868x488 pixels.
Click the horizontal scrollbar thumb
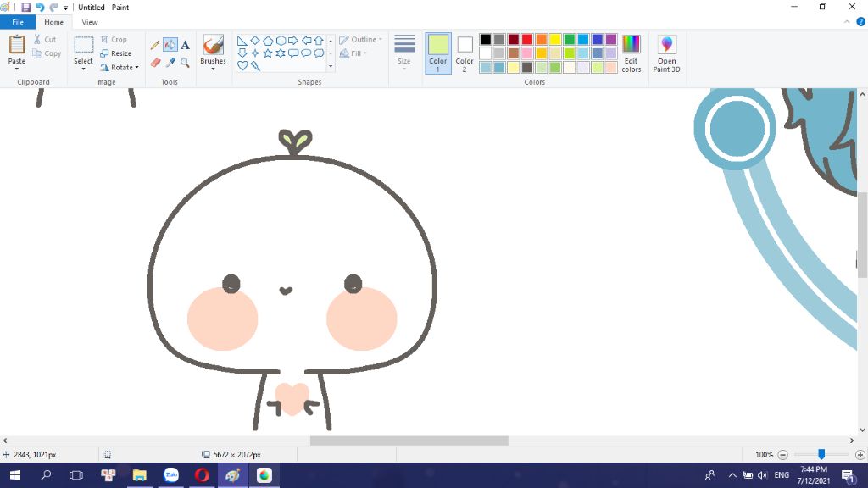(409, 441)
